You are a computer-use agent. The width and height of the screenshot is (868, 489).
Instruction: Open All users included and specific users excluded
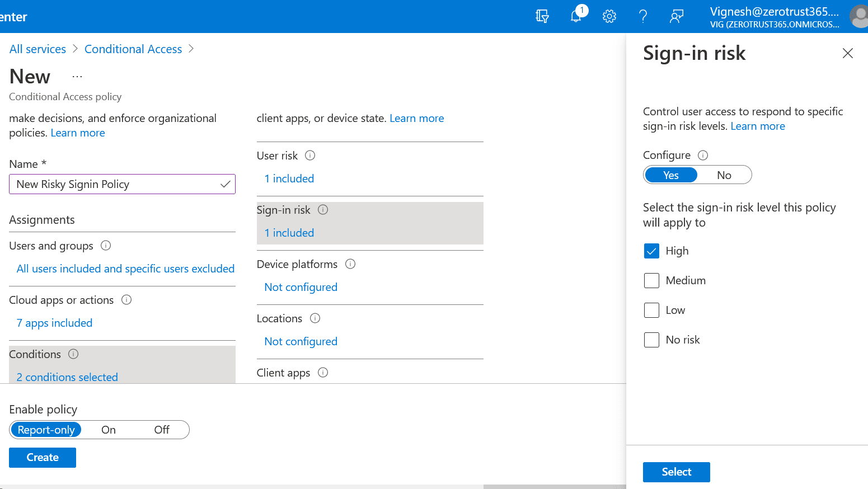coord(125,269)
